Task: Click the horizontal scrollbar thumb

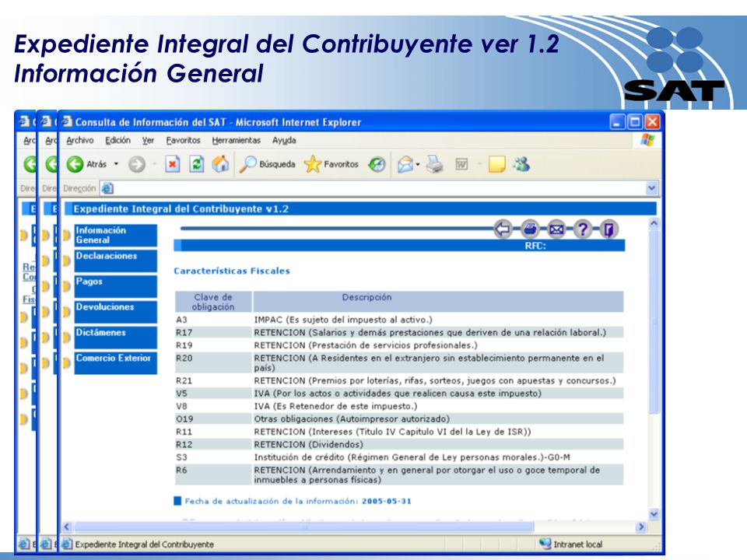Action: (304, 527)
